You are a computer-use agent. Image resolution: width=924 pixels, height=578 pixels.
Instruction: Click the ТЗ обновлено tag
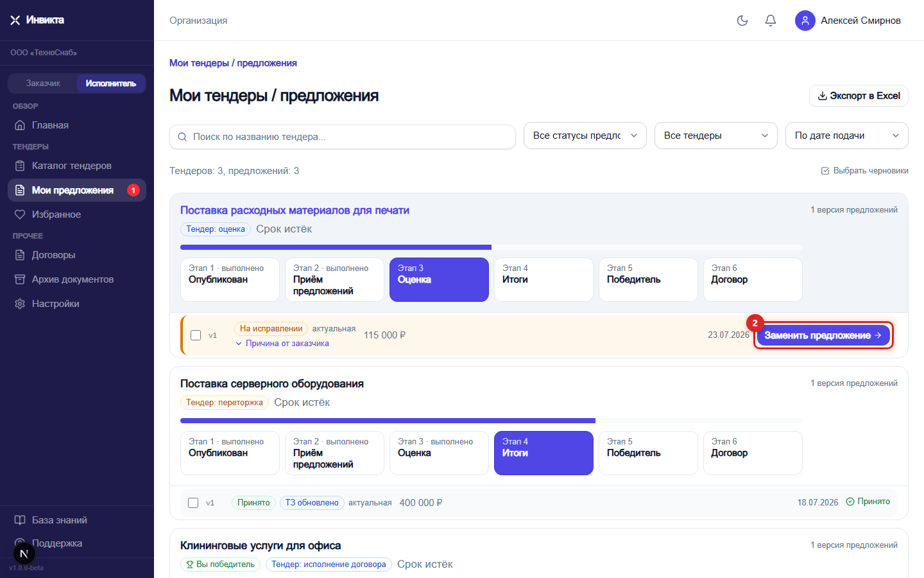[x=312, y=503]
